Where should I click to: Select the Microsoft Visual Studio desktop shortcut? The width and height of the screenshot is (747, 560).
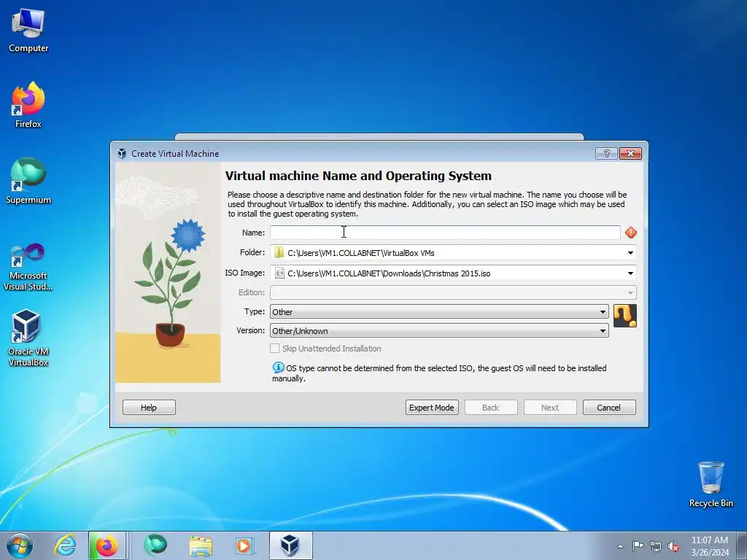28,267
